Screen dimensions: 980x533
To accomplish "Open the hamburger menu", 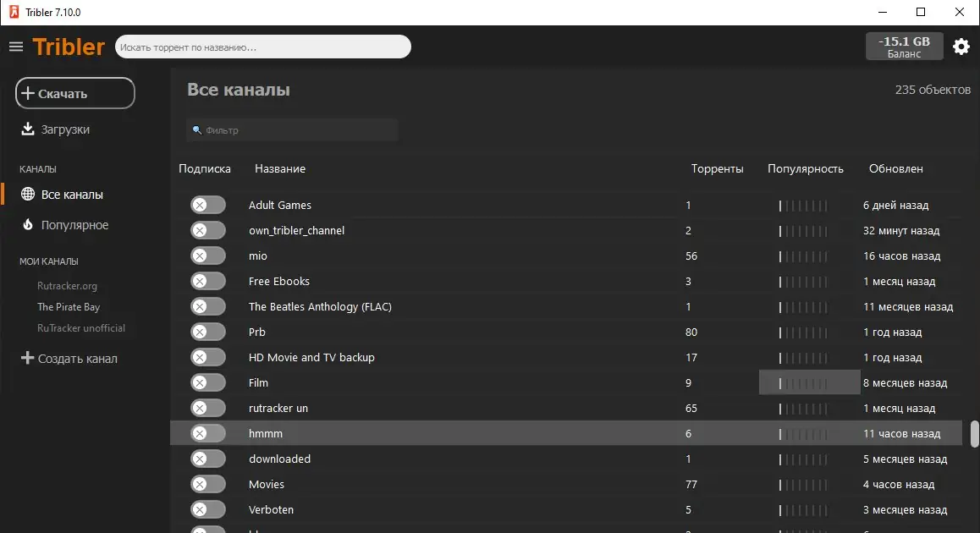I will point(15,47).
